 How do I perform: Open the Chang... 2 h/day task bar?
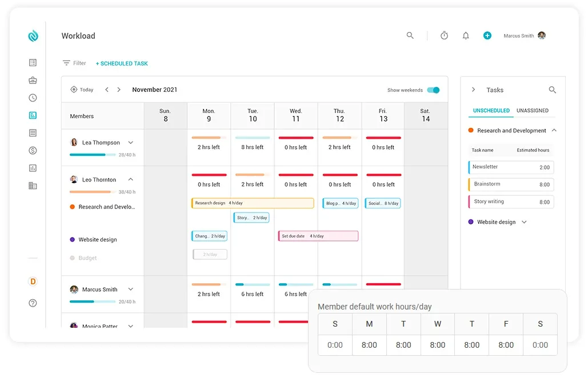[x=209, y=236]
